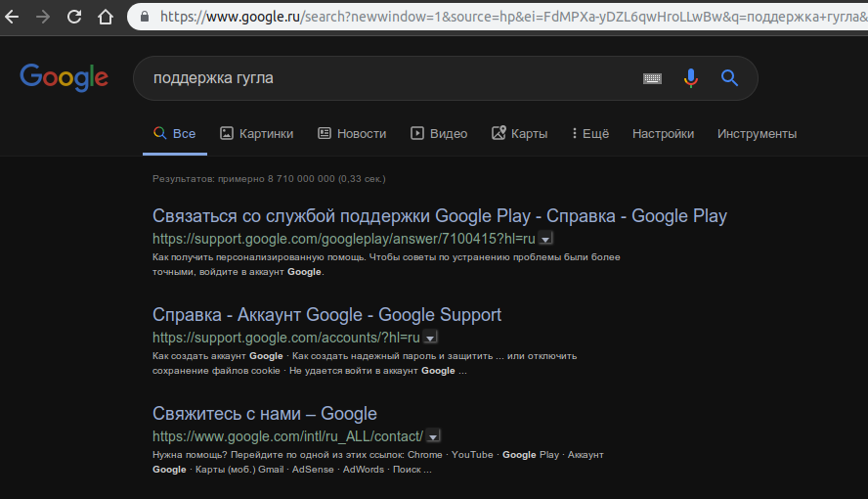The width and height of the screenshot is (868, 499).
Task: Expand dropdown arrow next to googleplay URL
Action: pos(545,240)
